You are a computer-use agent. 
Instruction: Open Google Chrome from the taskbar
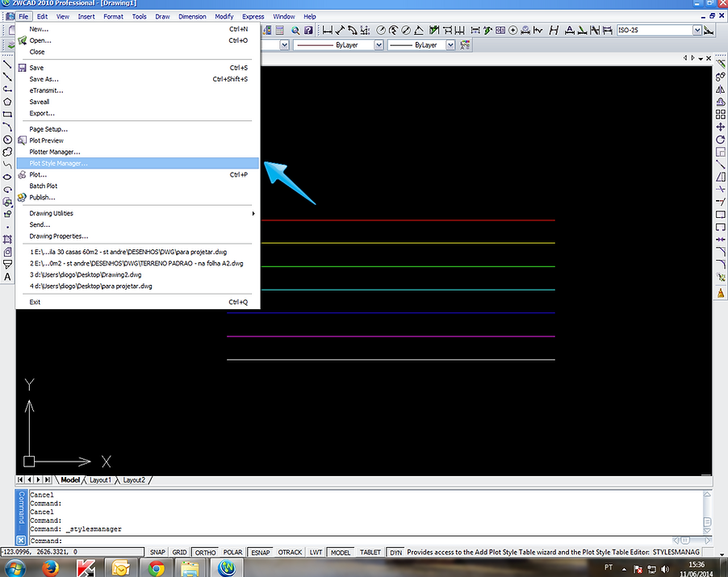click(156, 567)
